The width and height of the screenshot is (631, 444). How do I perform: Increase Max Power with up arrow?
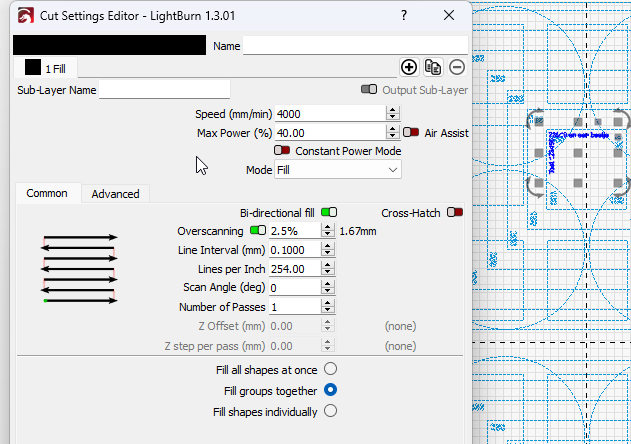point(392,129)
